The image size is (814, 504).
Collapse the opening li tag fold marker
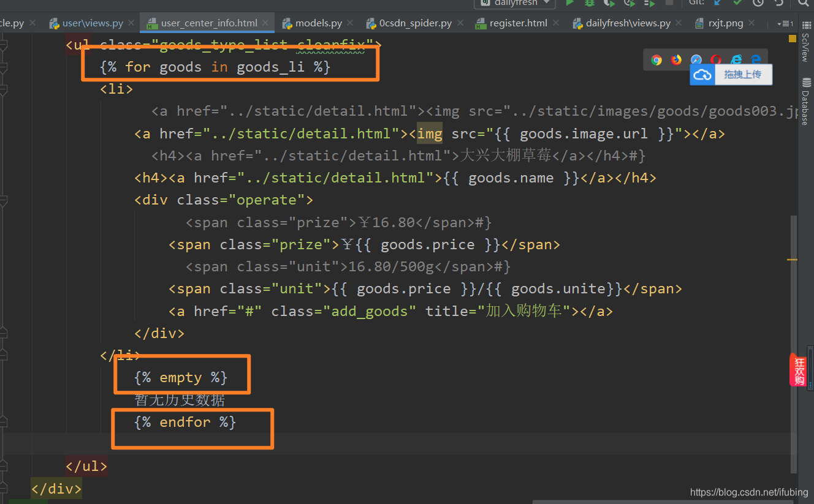(x=3, y=89)
